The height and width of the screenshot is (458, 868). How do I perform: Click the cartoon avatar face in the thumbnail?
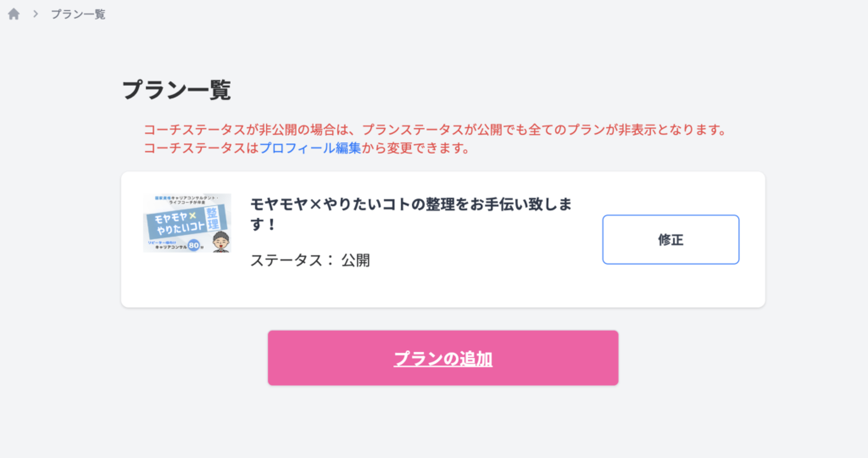(x=220, y=241)
